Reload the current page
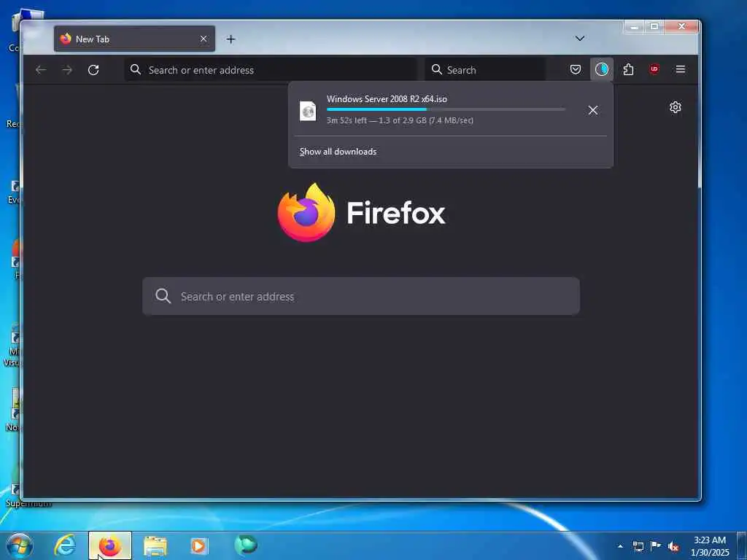 (x=93, y=70)
